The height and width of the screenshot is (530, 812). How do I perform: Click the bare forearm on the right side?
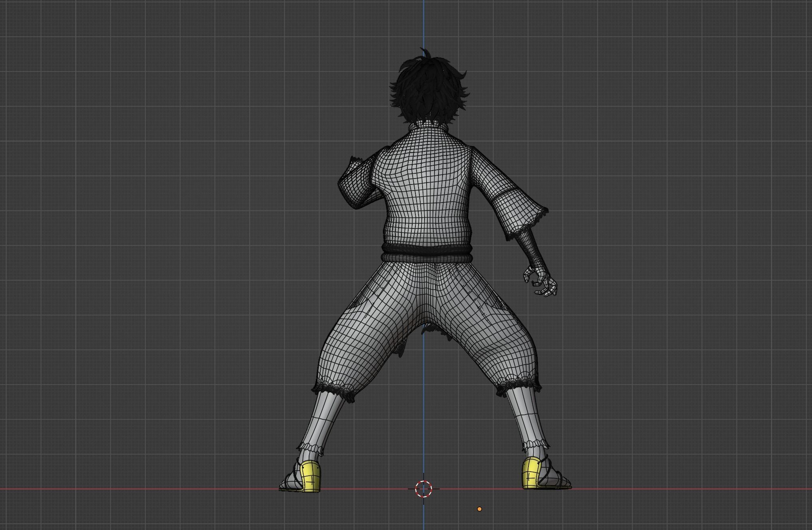click(x=529, y=248)
